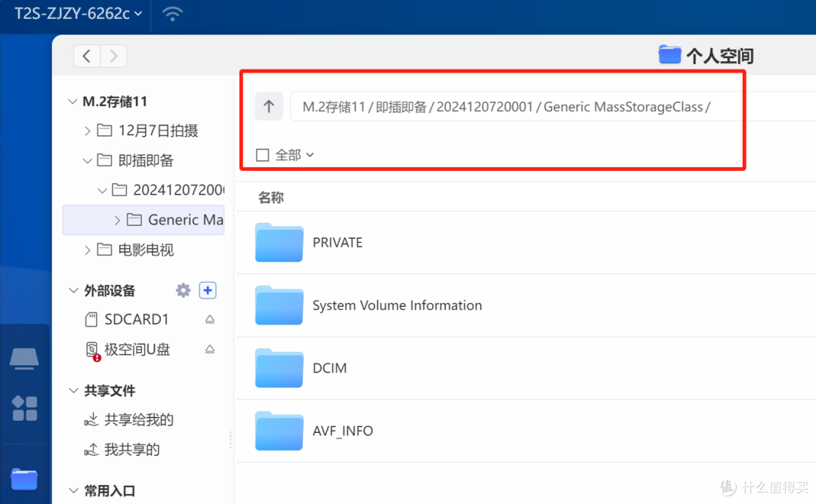Open the file manager icon in left dock

pyautogui.click(x=25, y=479)
